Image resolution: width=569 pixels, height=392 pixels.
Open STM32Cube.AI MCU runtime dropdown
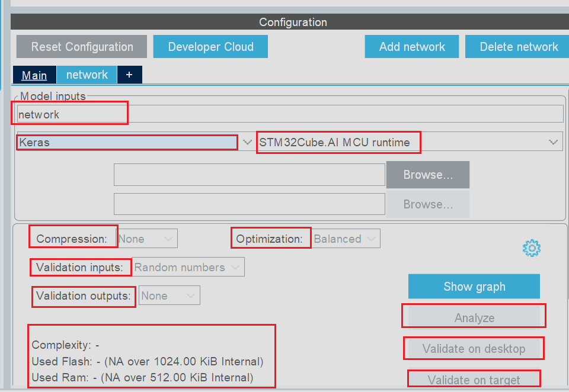(x=410, y=142)
